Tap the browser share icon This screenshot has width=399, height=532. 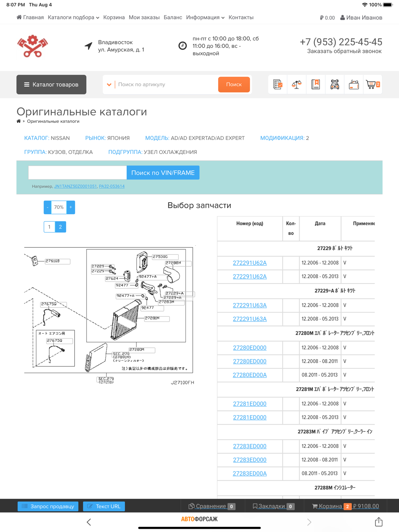coord(379,522)
